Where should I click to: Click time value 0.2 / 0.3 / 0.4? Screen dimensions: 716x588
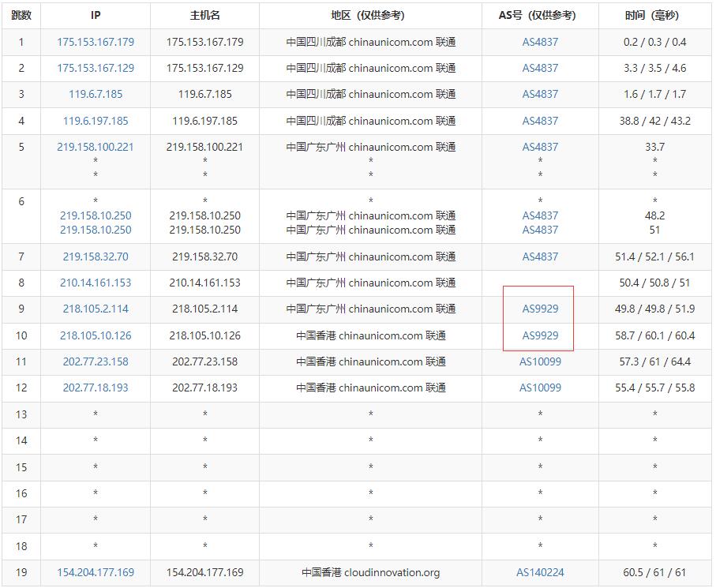[x=654, y=42]
